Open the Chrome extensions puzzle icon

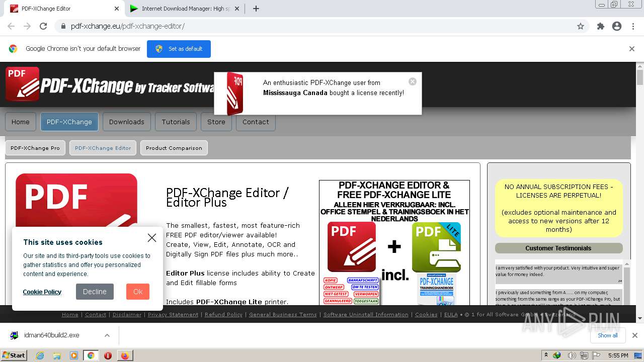coord(600,26)
